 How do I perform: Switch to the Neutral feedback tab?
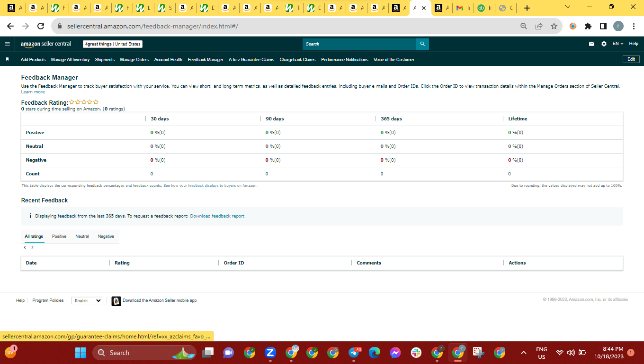82,237
